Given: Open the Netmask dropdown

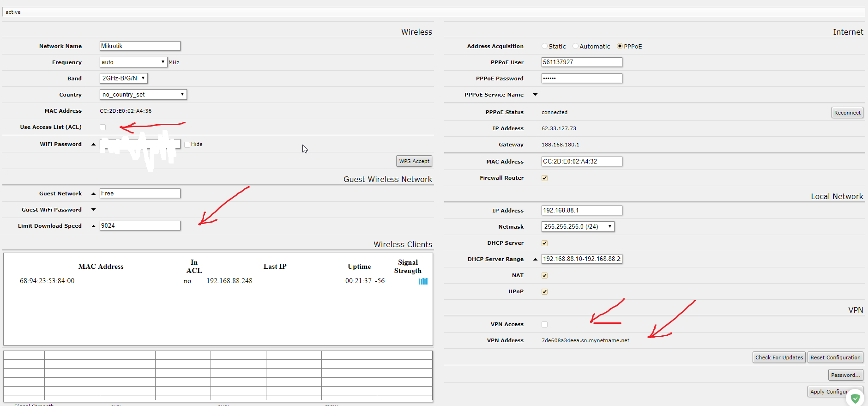Looking at the screenshot, I should [x=578, y=227].
